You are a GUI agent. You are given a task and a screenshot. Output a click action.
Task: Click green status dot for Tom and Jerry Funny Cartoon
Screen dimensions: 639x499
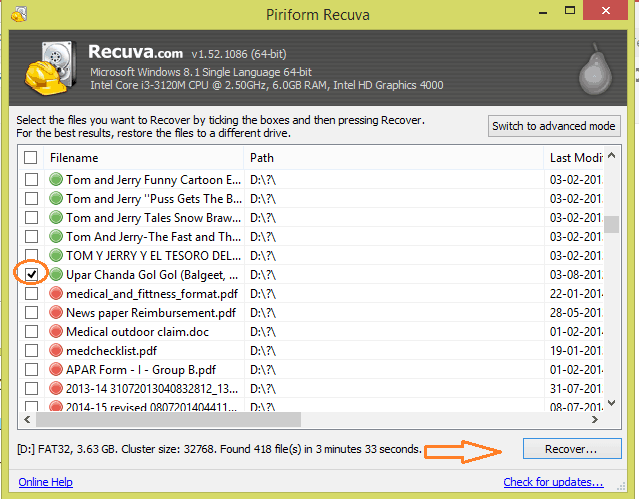click(56, 179)
